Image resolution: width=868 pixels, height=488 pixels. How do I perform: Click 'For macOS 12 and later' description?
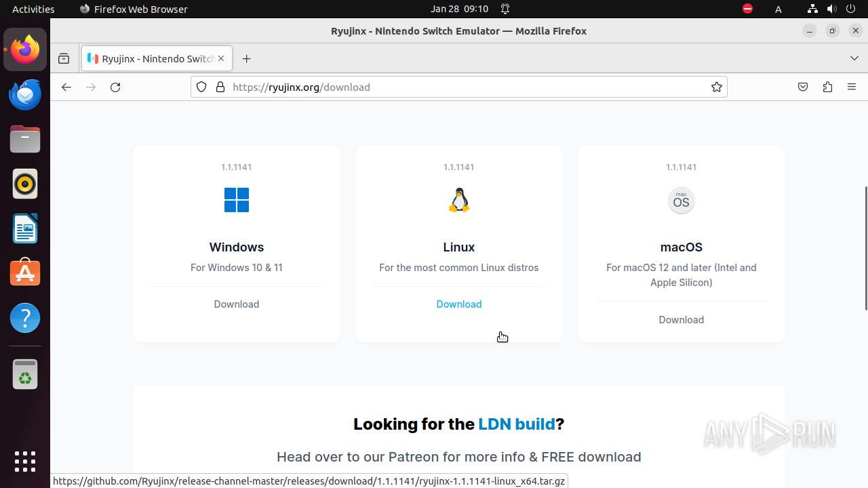pyautogui.click(x=682, y=275)
